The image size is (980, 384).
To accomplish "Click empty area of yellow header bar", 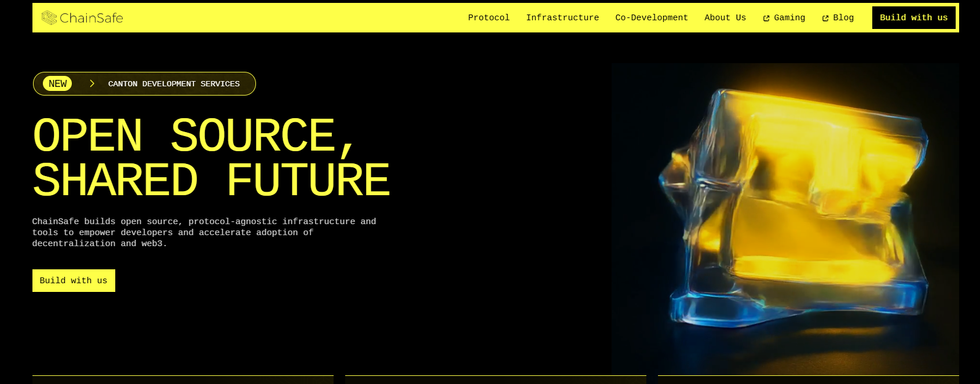I will 290,18.
